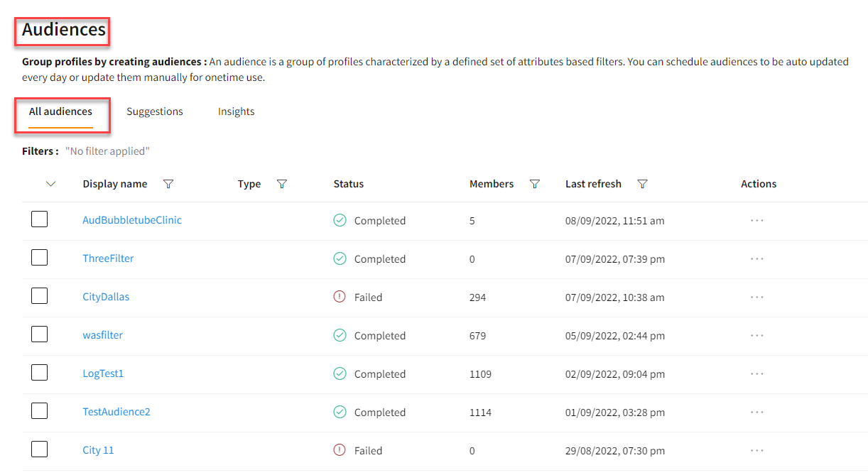Open the ThreeFilter audience link
The height and width of the screenshot is (475, 868).
108,258
